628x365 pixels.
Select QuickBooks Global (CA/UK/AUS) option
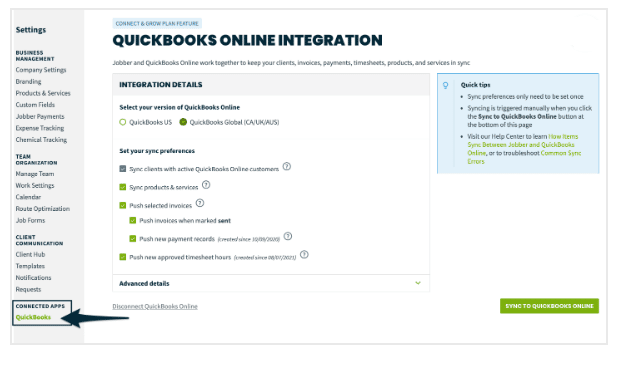coord(183,122)
